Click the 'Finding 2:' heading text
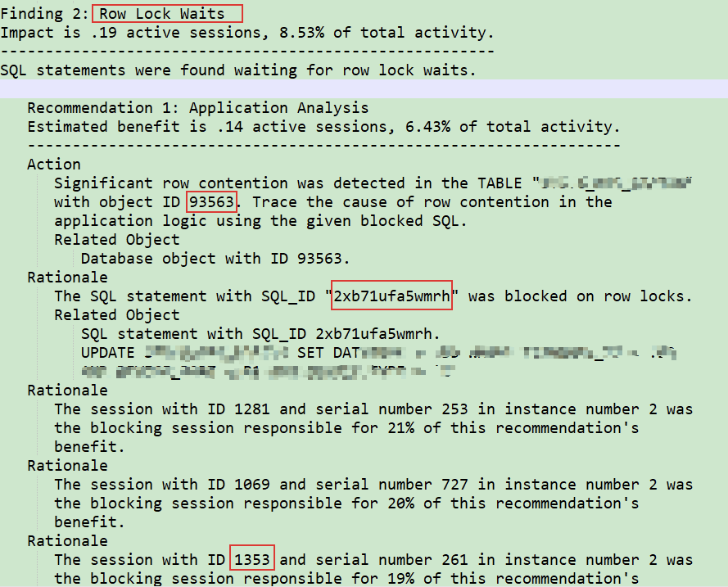728x587 pixels. pos(44,13)
